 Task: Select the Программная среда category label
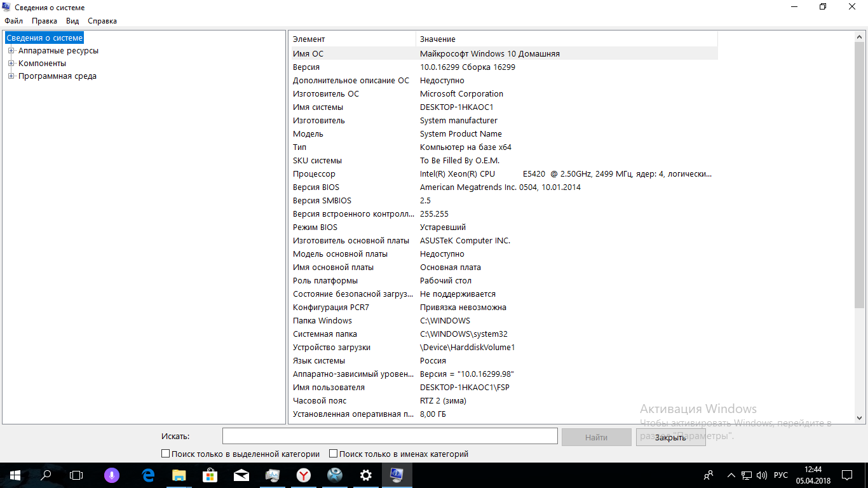[x=57, y=76]
